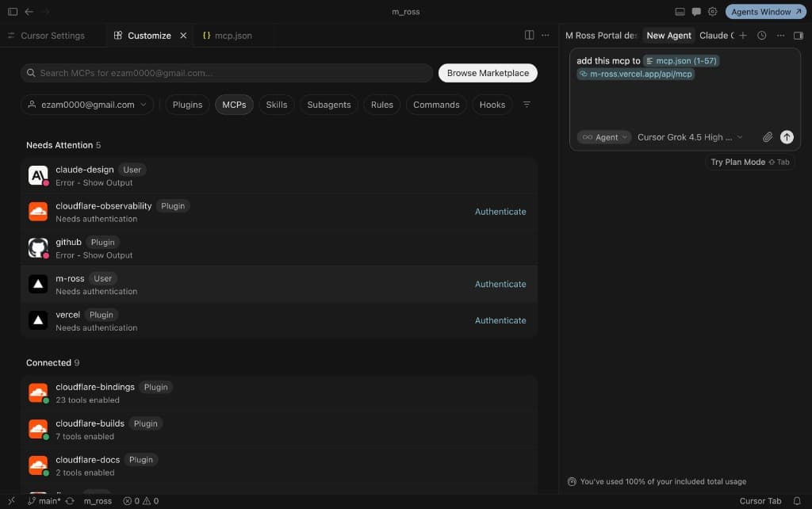Click the notifications bell in status bar
This screenshot has width=812, height=509.
pyautogui.click(x=797, y=501)
